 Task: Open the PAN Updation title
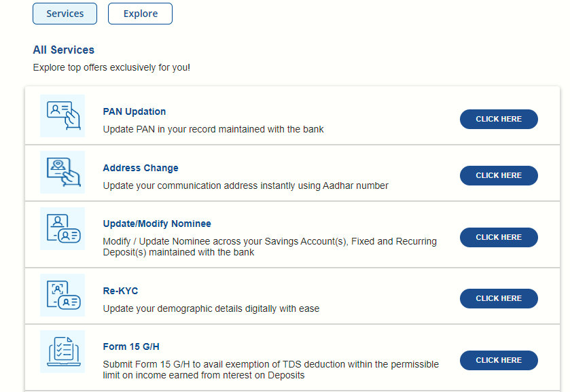[134, 111]
